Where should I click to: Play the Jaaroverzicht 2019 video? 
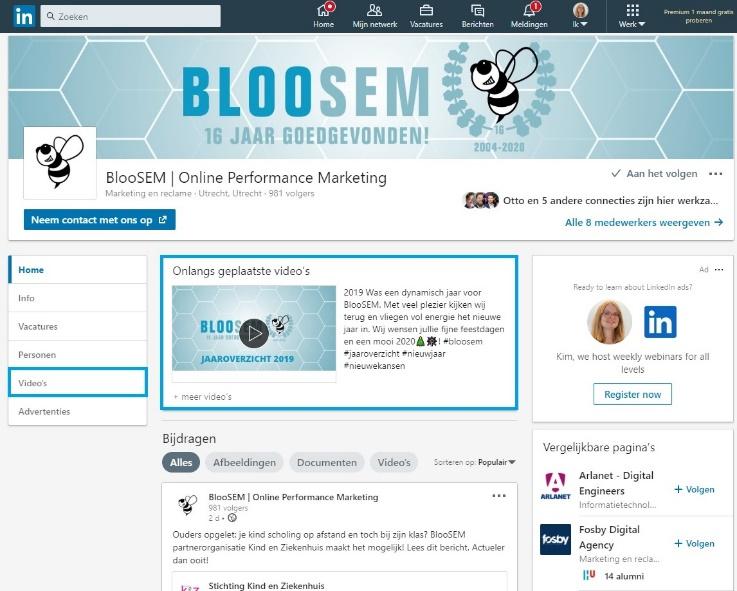click(254, 333)
